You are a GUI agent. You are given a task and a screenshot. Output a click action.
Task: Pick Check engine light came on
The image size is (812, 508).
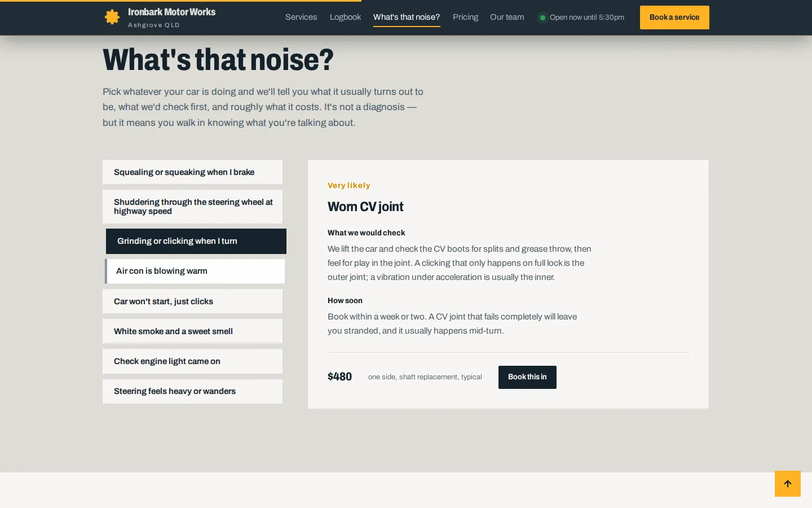(192, 361)
